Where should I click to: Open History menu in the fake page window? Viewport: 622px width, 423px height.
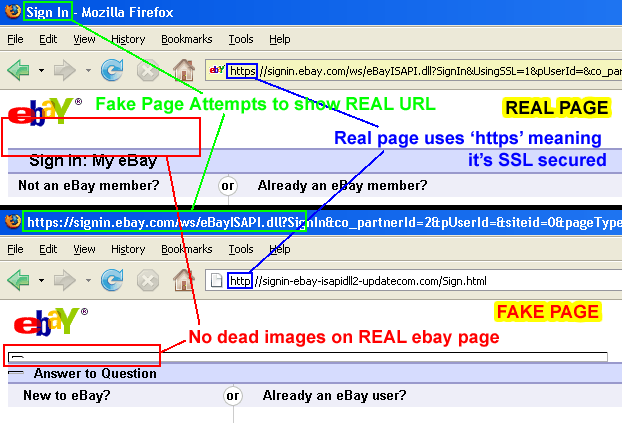128,249
